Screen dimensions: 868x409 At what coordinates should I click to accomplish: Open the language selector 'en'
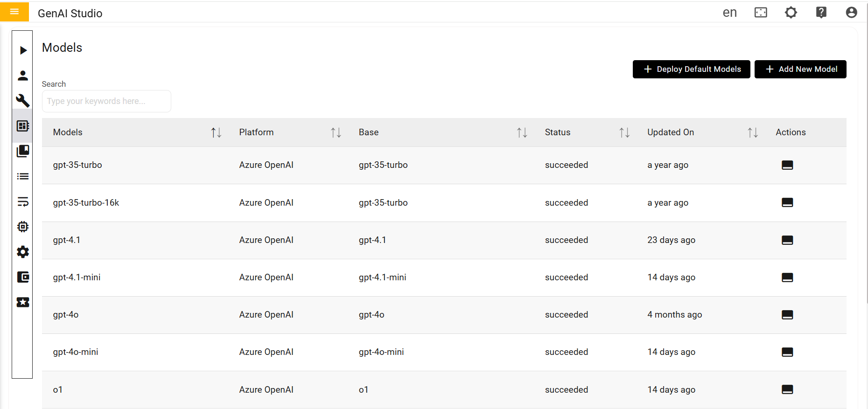(x=729, y=13)
